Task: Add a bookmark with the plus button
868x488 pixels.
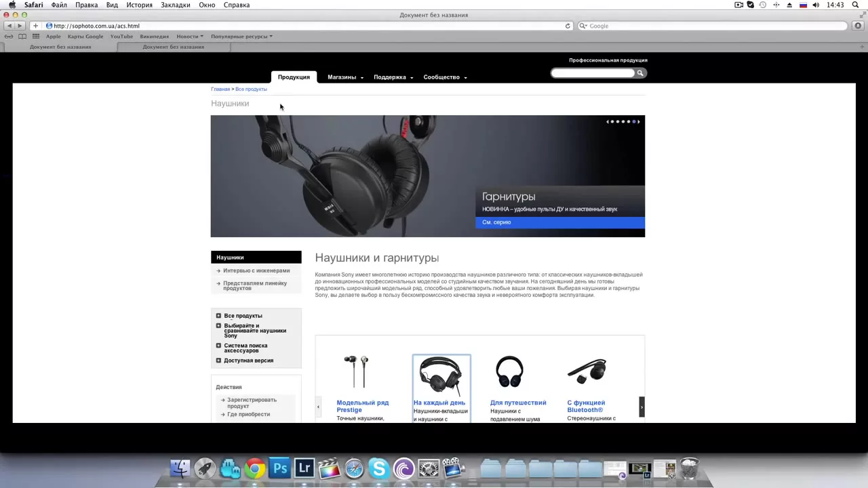Action: [35, 26]
